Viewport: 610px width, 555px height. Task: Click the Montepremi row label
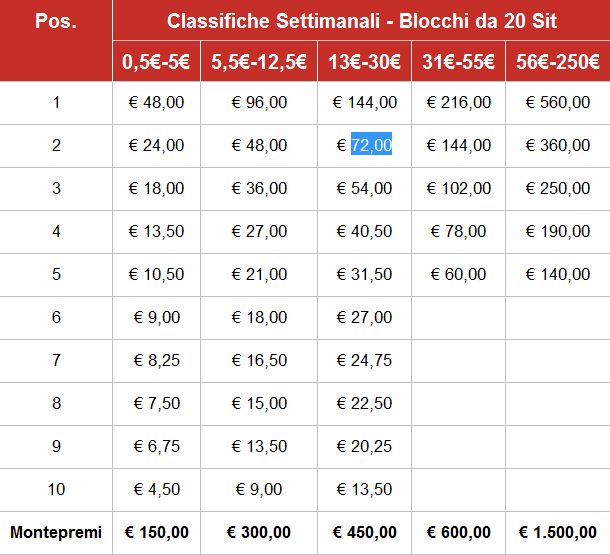(x=56, y=533)
